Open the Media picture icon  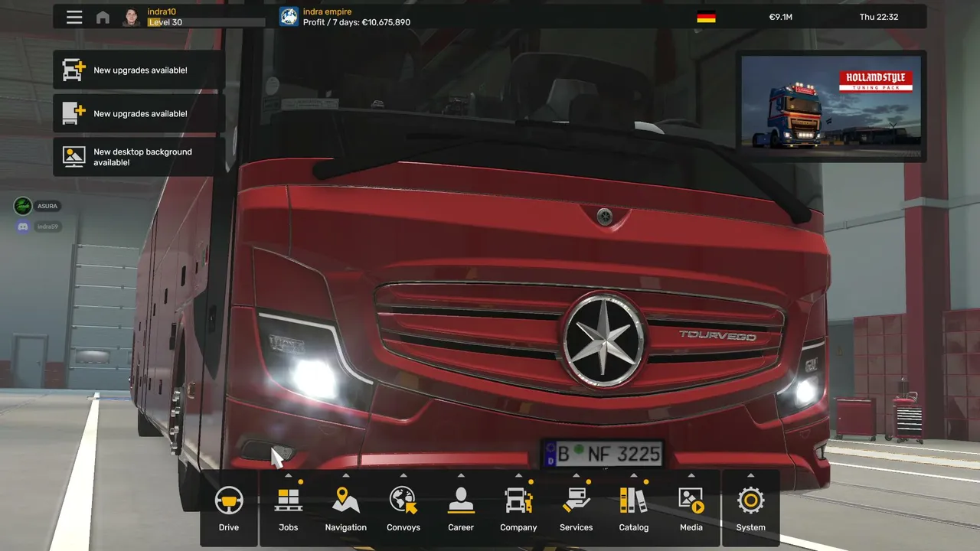[691, 500]
